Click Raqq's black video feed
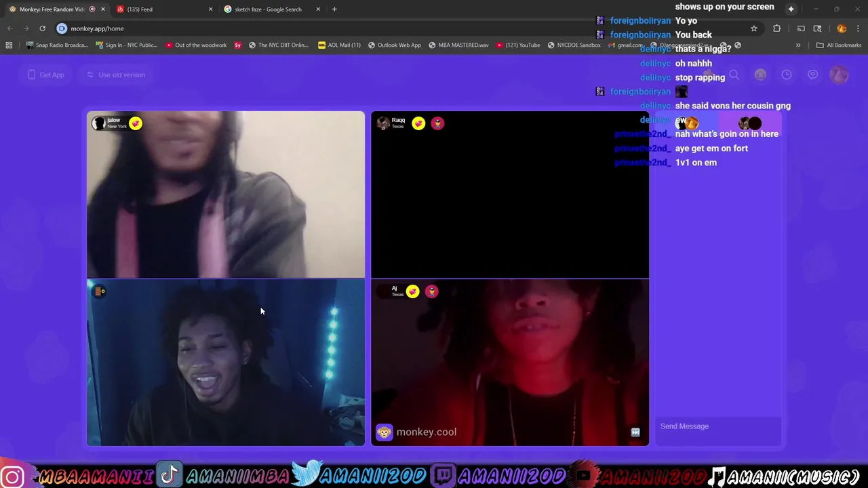The width and height of the screenshot is (868, 488). 510,195
